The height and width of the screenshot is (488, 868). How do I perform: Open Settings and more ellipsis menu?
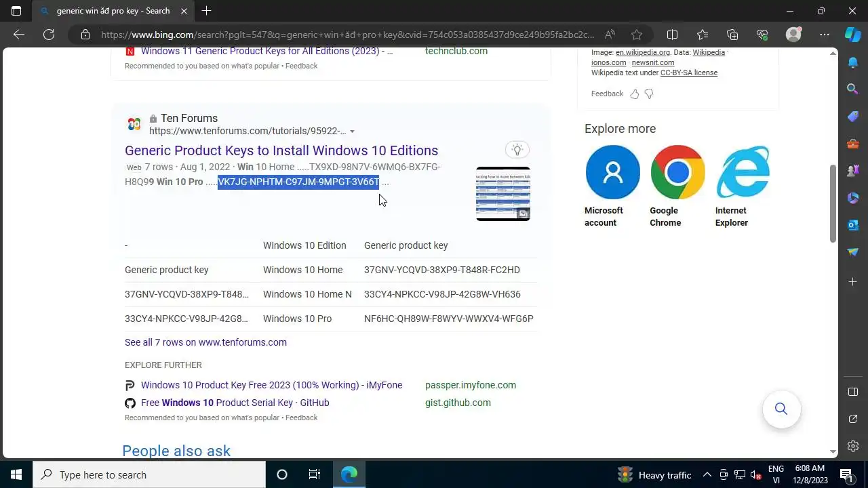[824, 35]
